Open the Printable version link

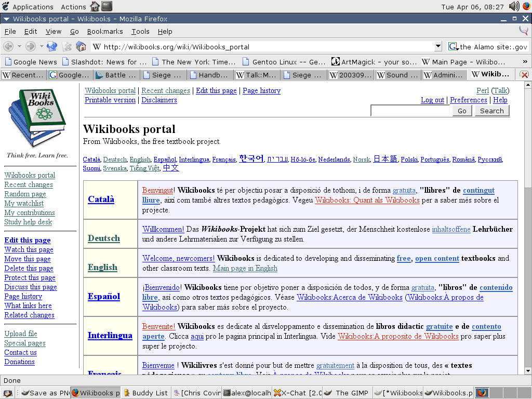(110, 100)
